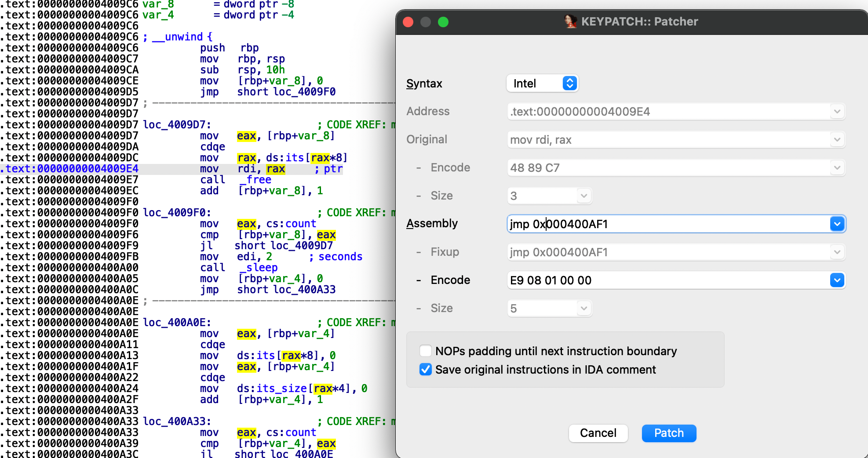Click loc_400A33 label in disassembly
This screenshot has height=458, width=868.
point(177,422)
